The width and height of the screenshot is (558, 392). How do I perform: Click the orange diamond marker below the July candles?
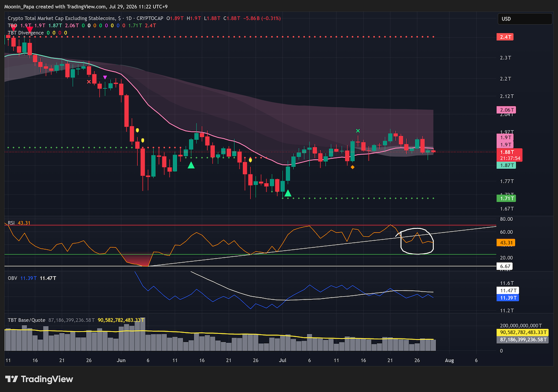(x=352, y=167)
